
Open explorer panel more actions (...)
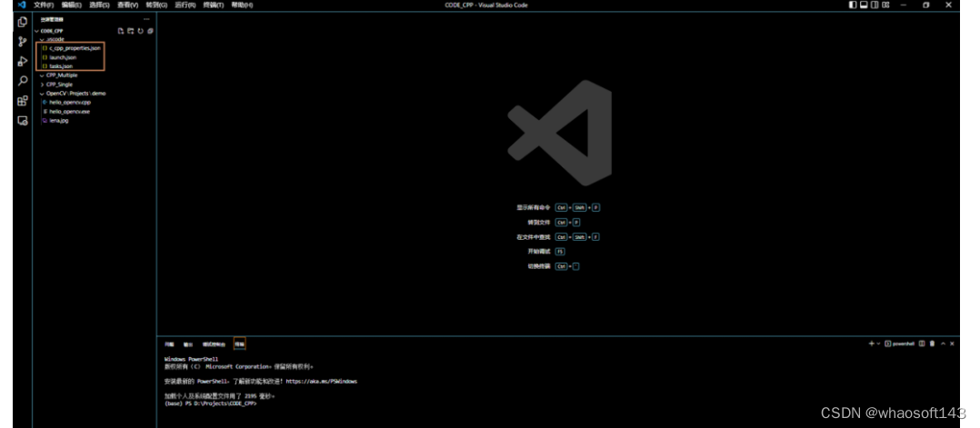click(x=146, y=19)
